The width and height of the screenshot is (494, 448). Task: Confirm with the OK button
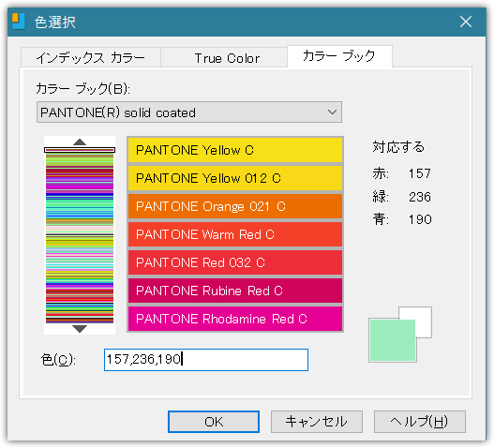(214, 422)
